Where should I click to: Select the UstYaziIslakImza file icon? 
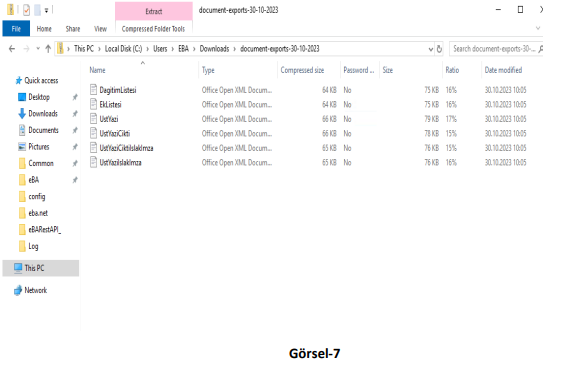pos(93,162)
